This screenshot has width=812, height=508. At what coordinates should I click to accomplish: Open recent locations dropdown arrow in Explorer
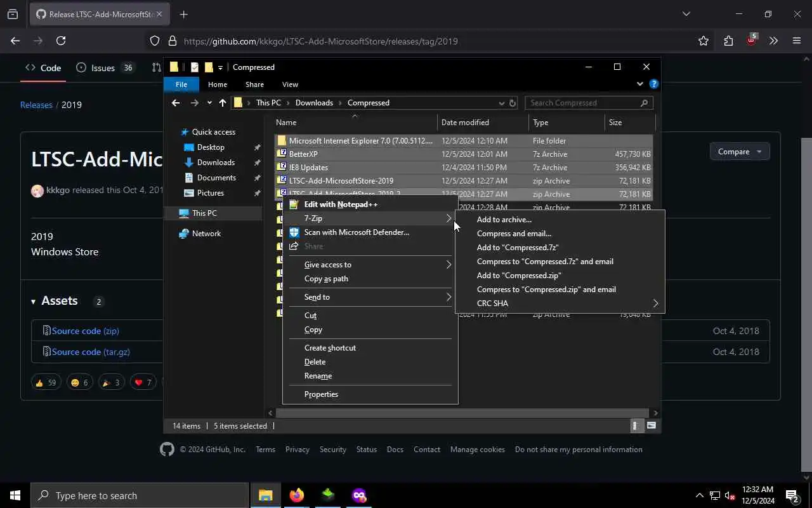click(x=210, y=103)
